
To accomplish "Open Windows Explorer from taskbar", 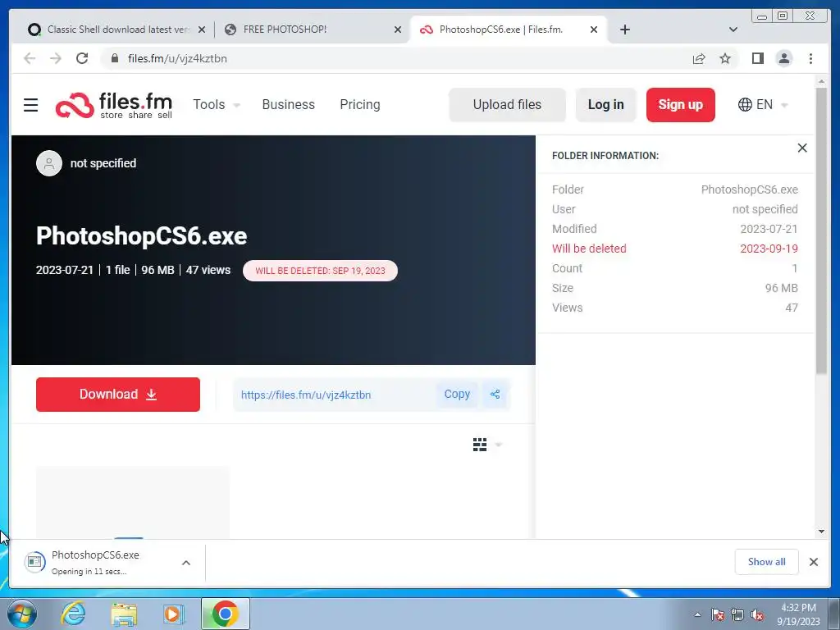I will pyautogui.click(x=124, y=614).
